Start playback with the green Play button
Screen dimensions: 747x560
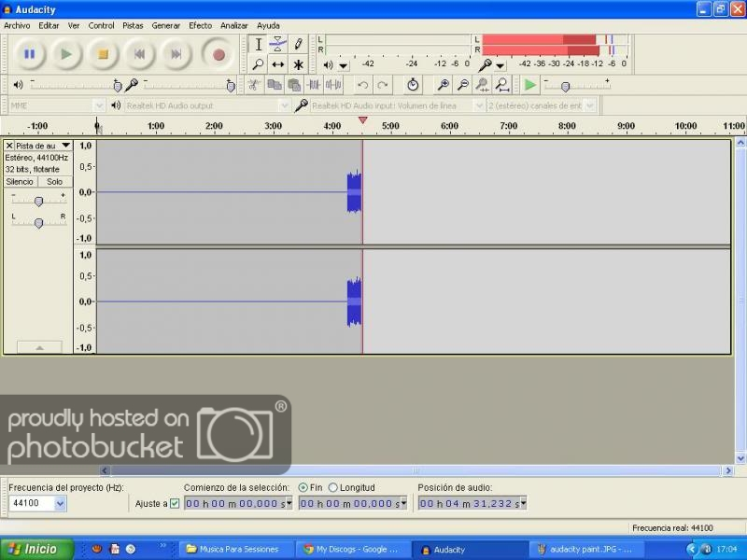pos(66,54)
